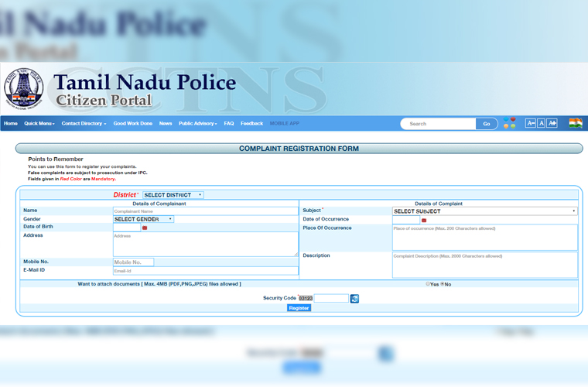Click the Indian flag icon
Screen dimensions: 588x387
[576, 123]
